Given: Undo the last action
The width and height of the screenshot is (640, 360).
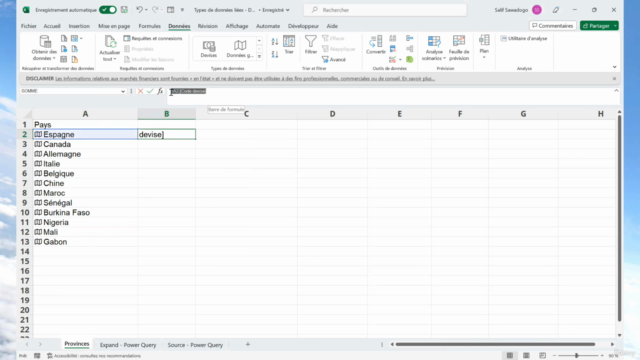Looking at the screenshot, I should (139, 9).
